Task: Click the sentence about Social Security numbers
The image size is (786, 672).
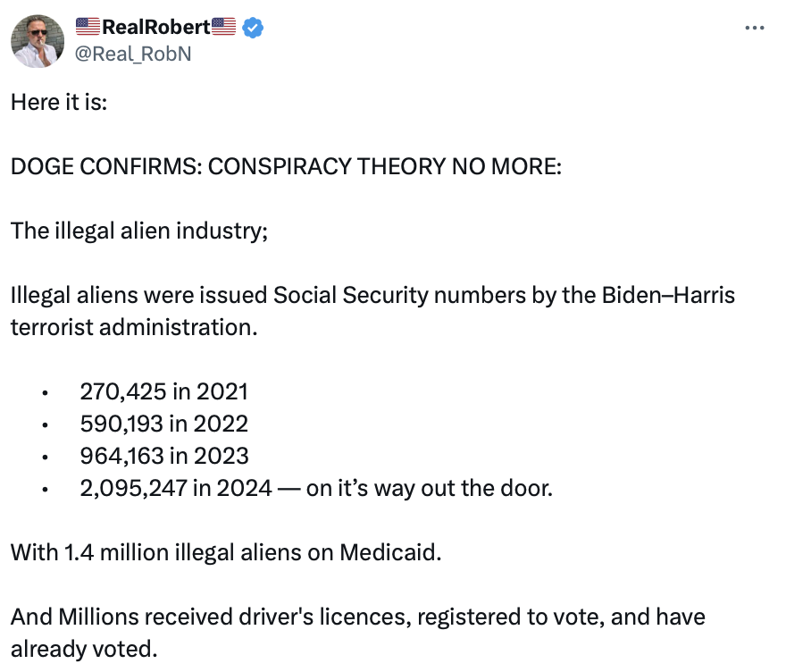Action: tap(372, 295)
